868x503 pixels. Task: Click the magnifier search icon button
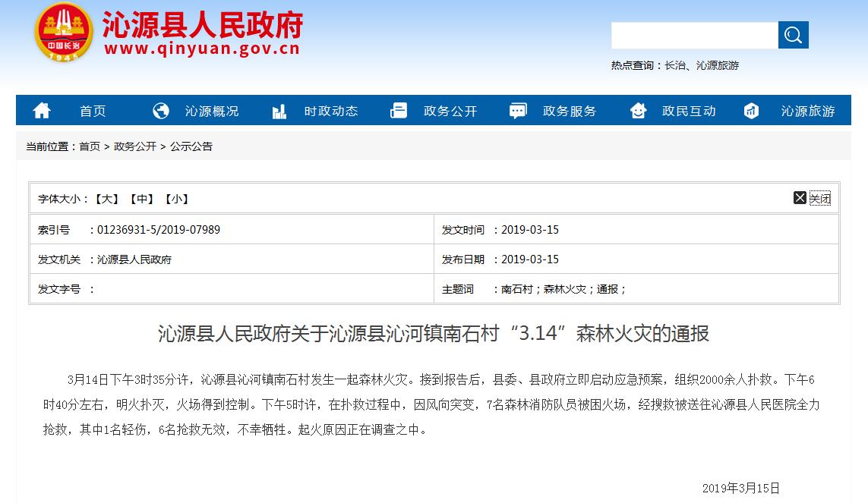click(793, 35)
